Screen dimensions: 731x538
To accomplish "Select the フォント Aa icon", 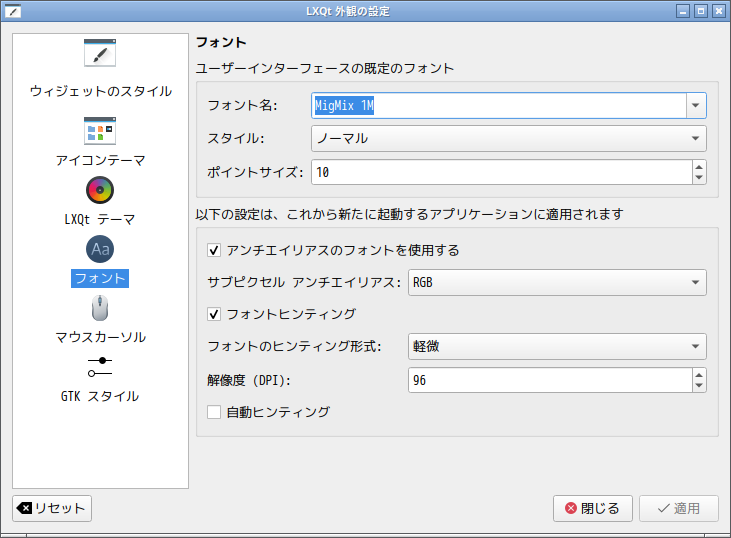I will pos(100,249).
